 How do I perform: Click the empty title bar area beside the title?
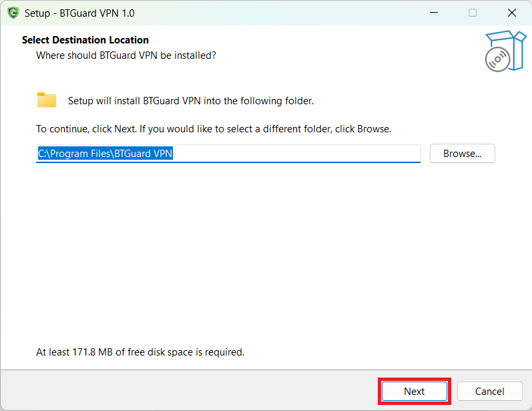[x=267, y=13]
